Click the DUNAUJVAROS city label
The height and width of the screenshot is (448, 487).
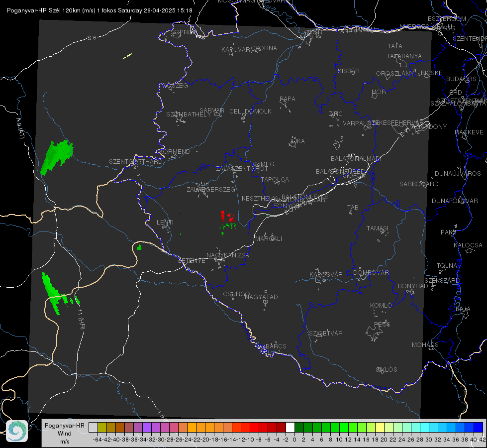click(458, 174)
